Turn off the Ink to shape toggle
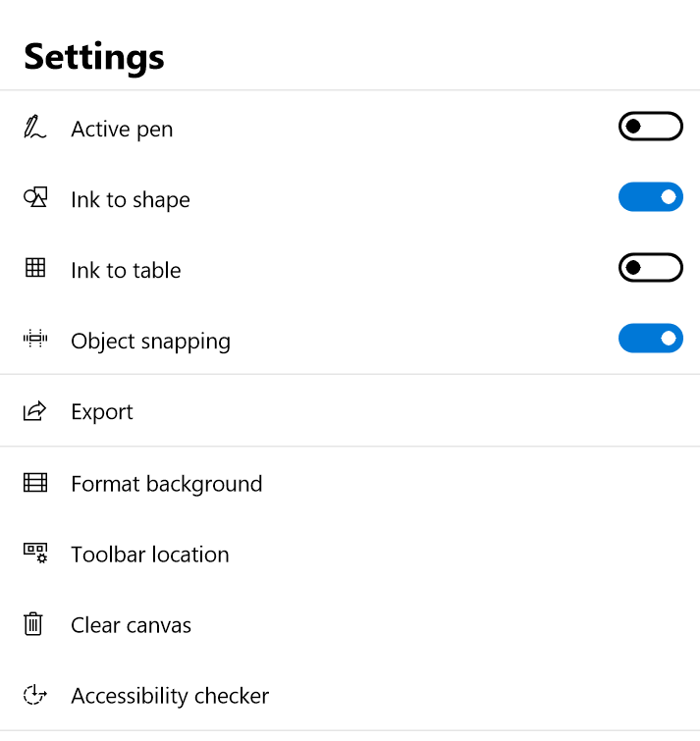Image resolution: width=700 pixels, height=741 pixels. 650,197
